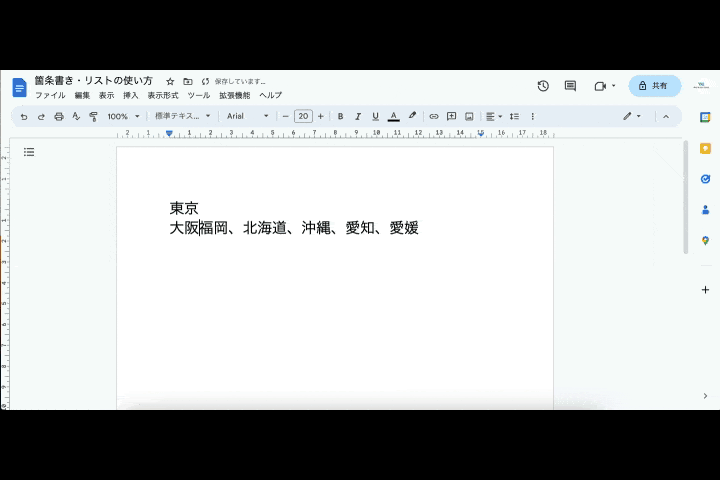The height and width of the screenshot is (480, 720).
Task: Open the comments speech bubble icon
Action: (570, 86)
